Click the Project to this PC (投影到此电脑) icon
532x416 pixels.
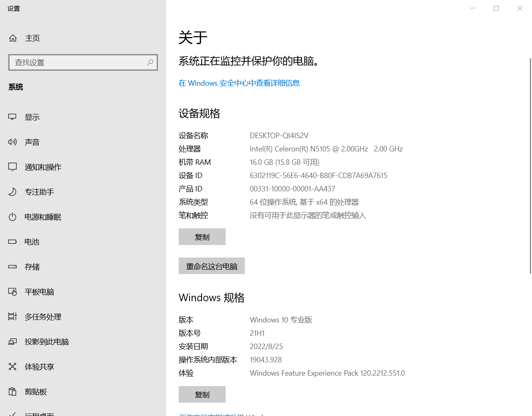coord(12,342)
